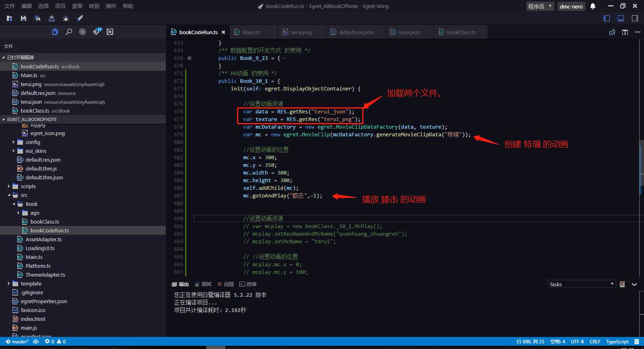Click the build project toolbar icon

(x=52, y=18)
